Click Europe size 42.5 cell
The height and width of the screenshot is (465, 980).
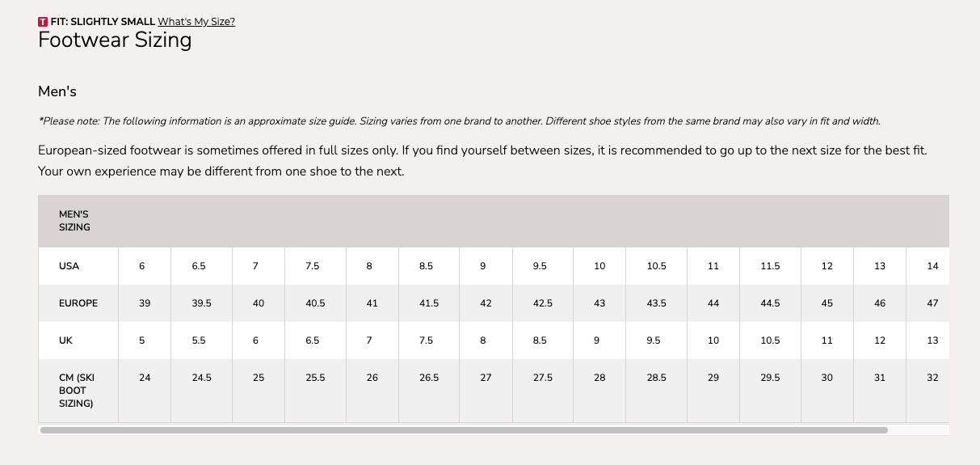point(543,303)
